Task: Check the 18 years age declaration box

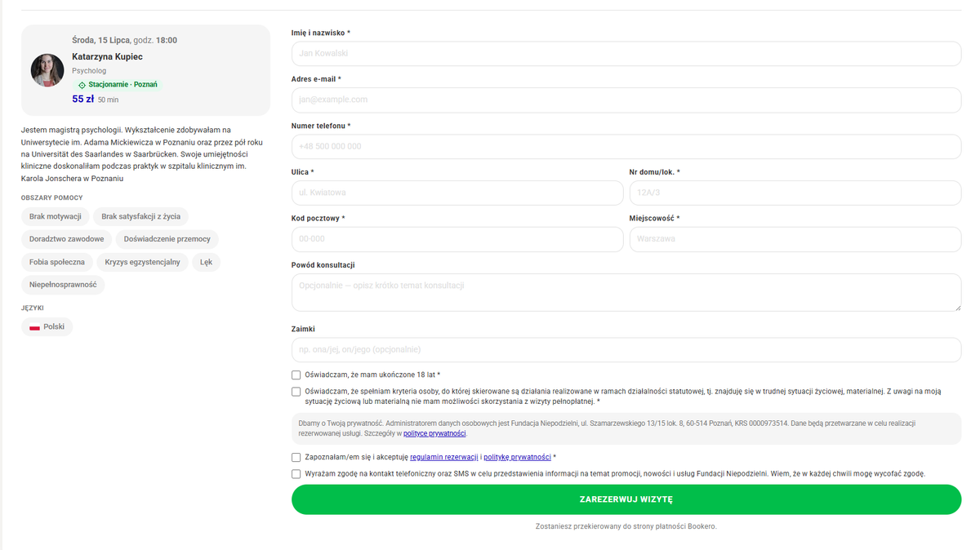Action: [296, 375]
